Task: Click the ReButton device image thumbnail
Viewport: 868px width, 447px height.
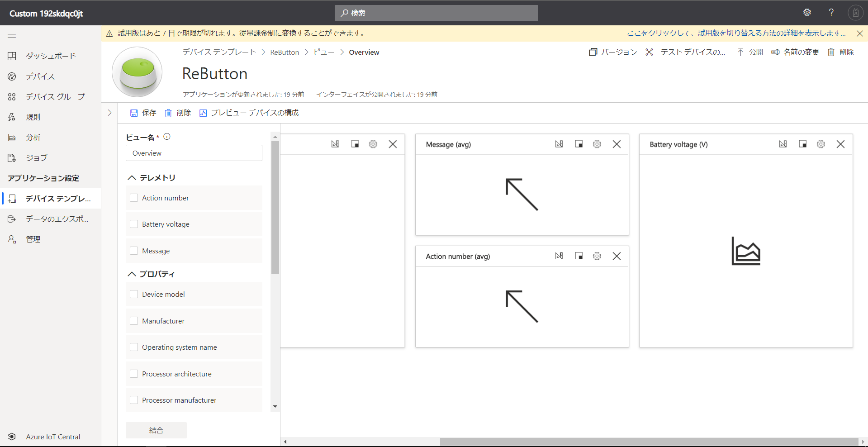Action: click(x=137, y=72)
